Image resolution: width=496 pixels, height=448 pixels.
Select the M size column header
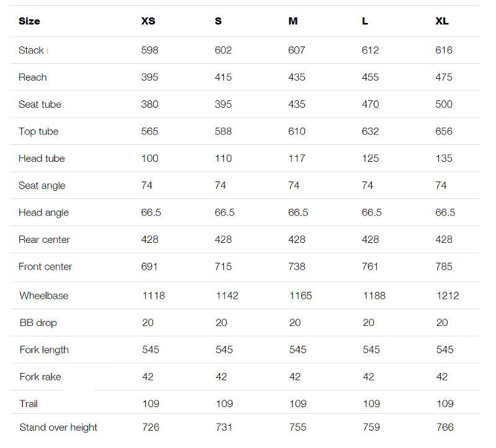pos(293,21)
